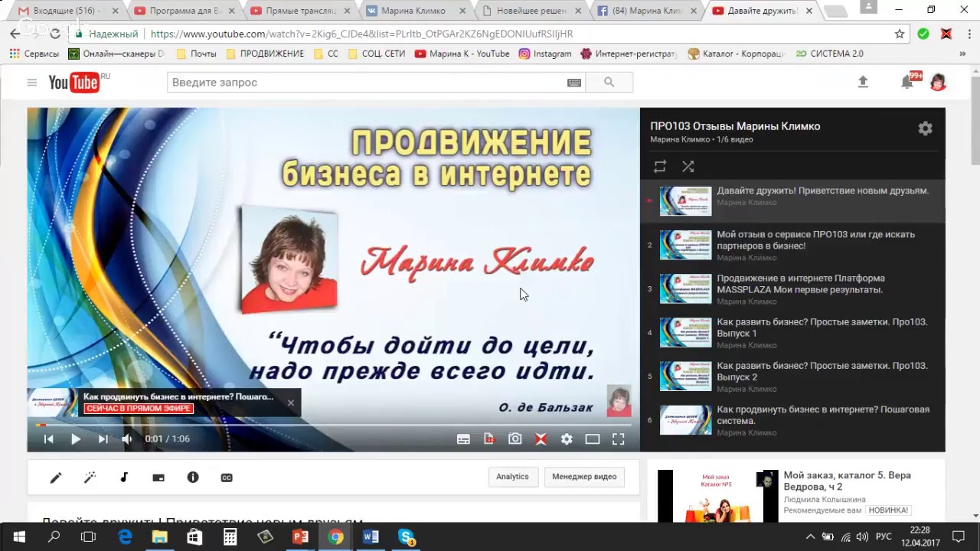980x551 pixels.
Task: Switch to Facebook '(84) Марина Клим' tab
Action: click(x=647, y=11)
